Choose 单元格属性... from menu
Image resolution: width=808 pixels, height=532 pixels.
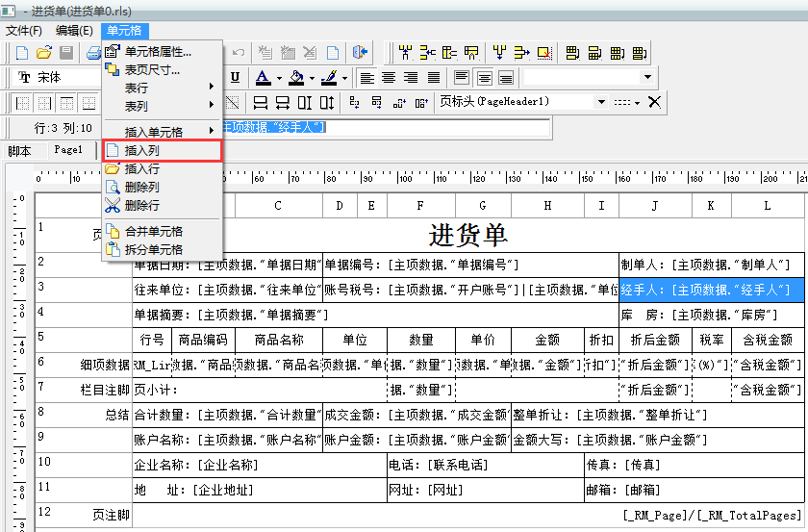pyautogui.click(x=163, y=52)
